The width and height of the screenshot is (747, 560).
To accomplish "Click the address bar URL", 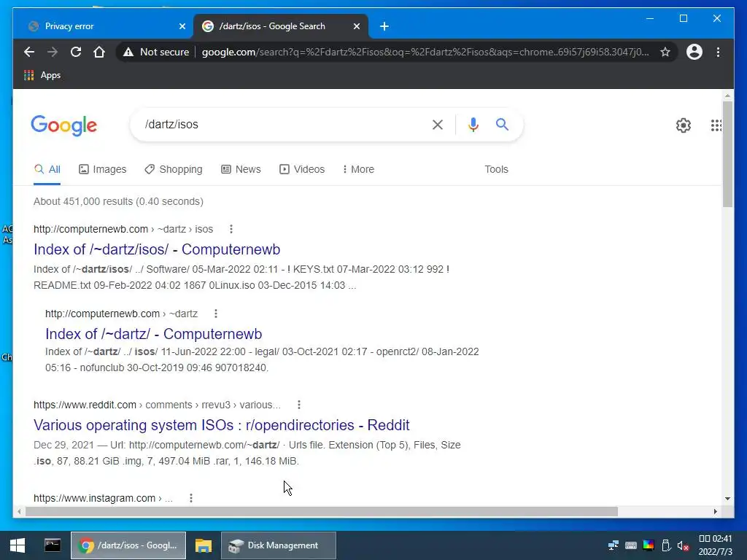I will pyautogui.click(x=425, y=52).
